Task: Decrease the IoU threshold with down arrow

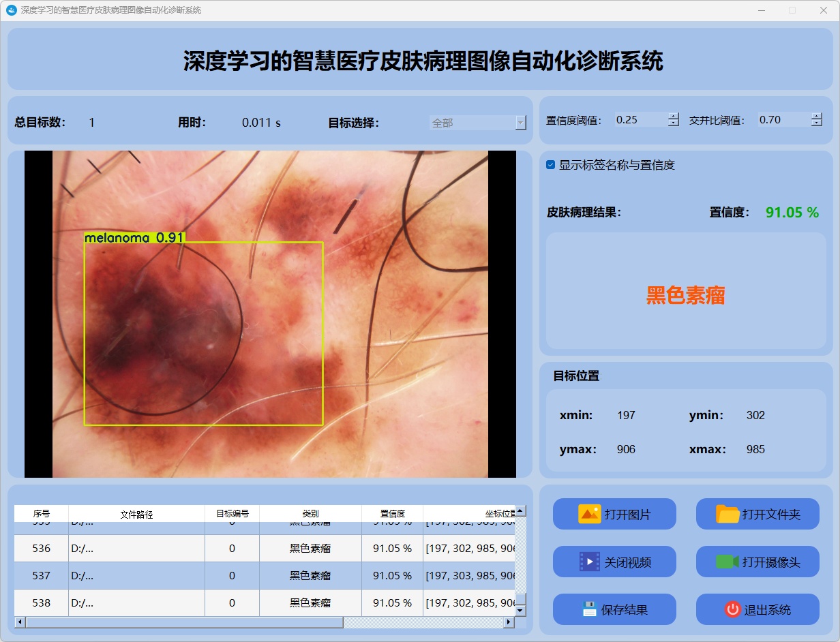Action: (x=817, y=123)
